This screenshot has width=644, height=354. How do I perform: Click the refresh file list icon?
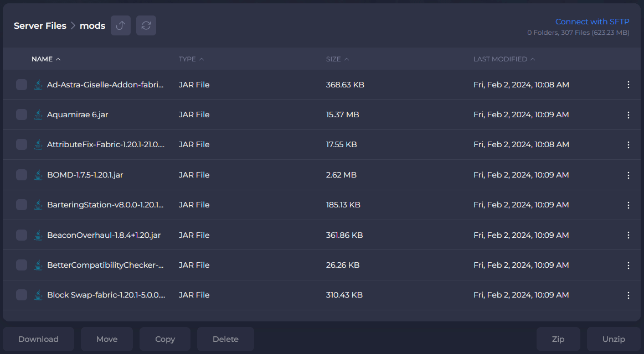pos(146,25)
